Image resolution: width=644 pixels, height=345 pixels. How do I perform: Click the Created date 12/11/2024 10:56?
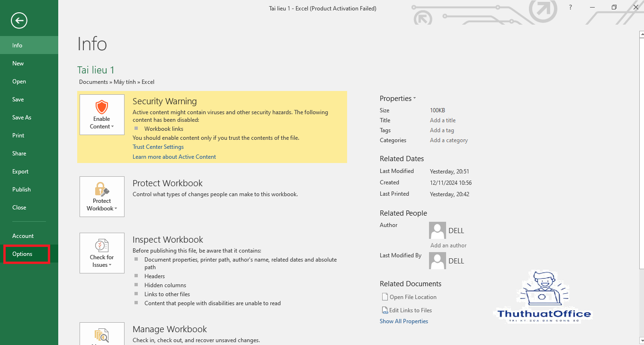pyautogui.click(x=451, y=183)
